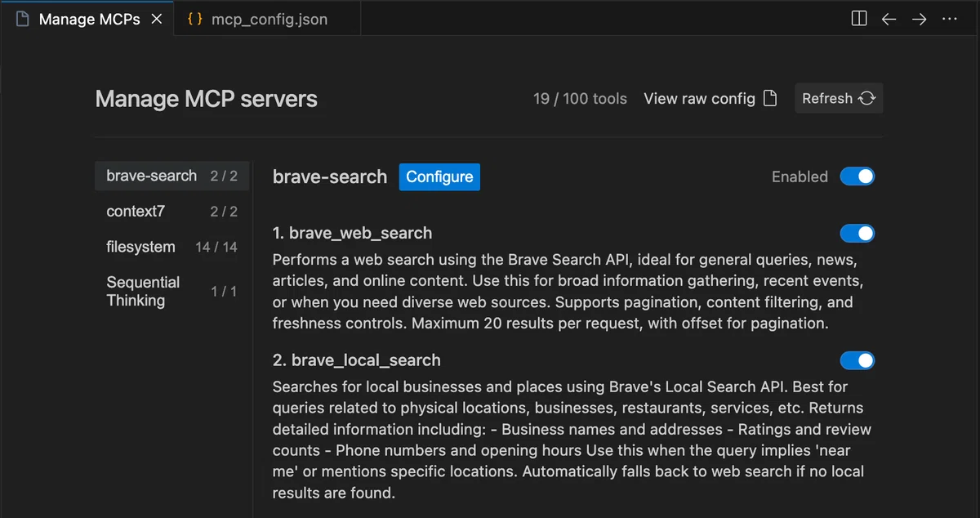Click the split editor icon
Viewport: 980px width, 518px height.
coord(859,18)
